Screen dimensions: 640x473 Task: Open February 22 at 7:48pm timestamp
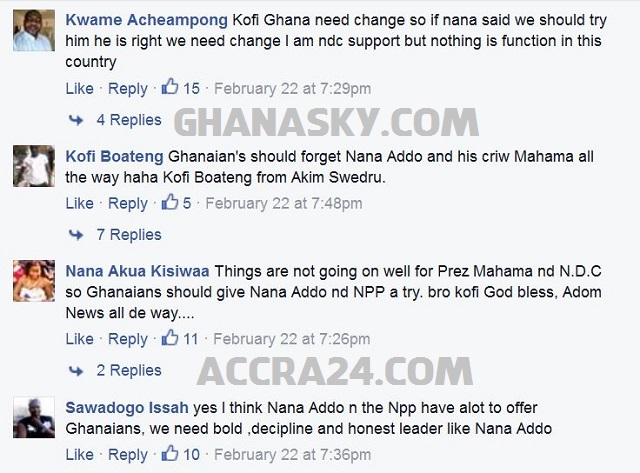click(x=284, y=204)
